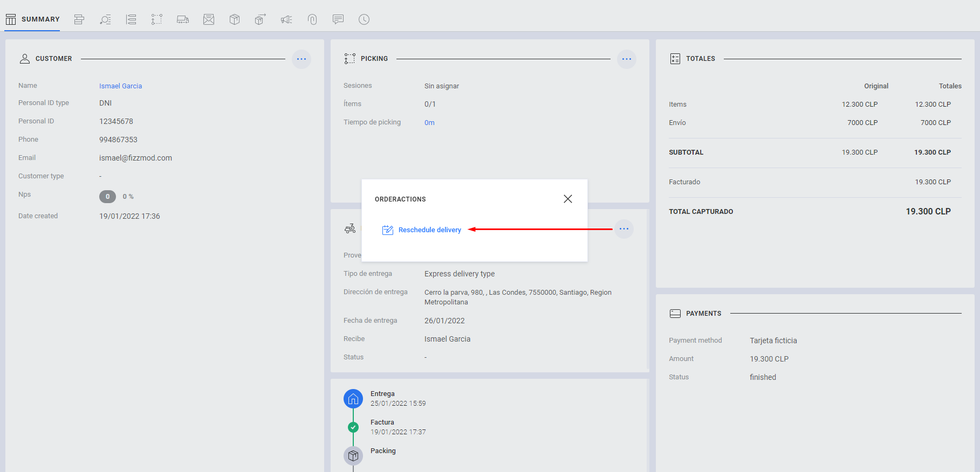Click Date created 19/01/2022 17:36
Image resolution: width=980 pixels, height=472 pixels.
tap(129, 216)
